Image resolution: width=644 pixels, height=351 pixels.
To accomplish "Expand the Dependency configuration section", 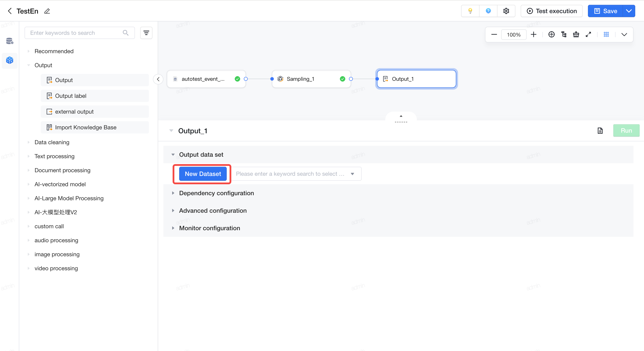I will (216, 193).
